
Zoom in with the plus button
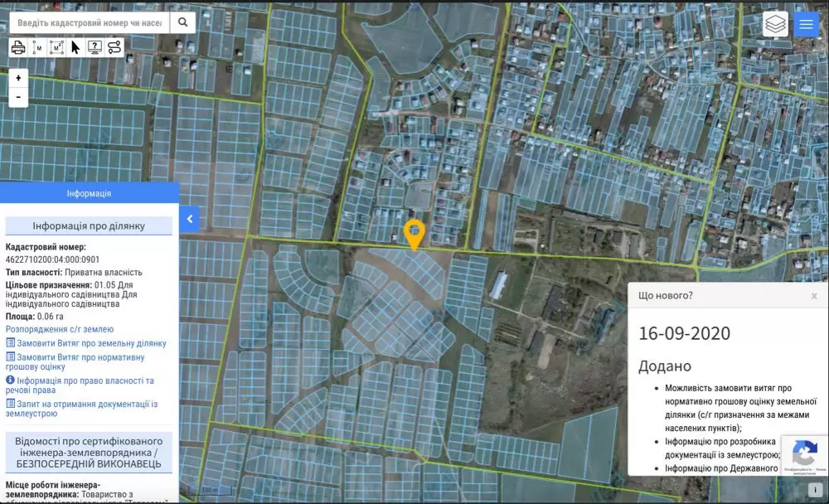pyautogui.click(x=18, y=78)
